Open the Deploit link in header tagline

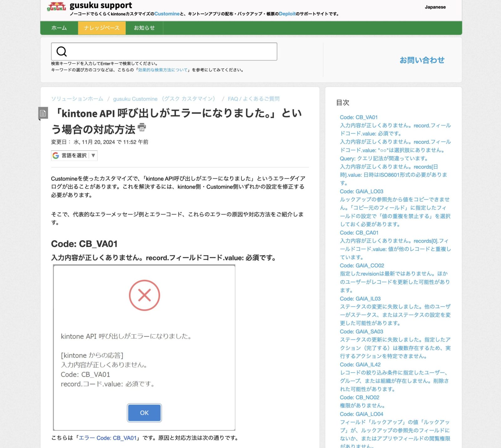[287, 14]
